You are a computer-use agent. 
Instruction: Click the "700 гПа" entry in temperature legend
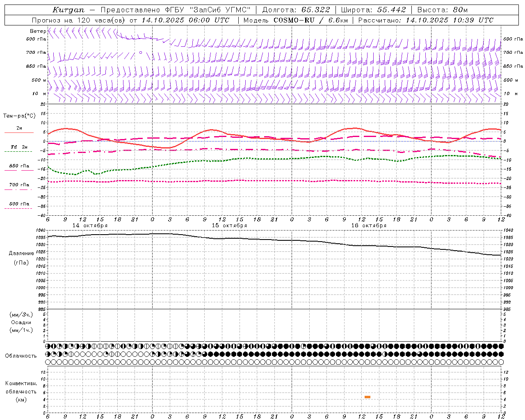pos(19,185)
